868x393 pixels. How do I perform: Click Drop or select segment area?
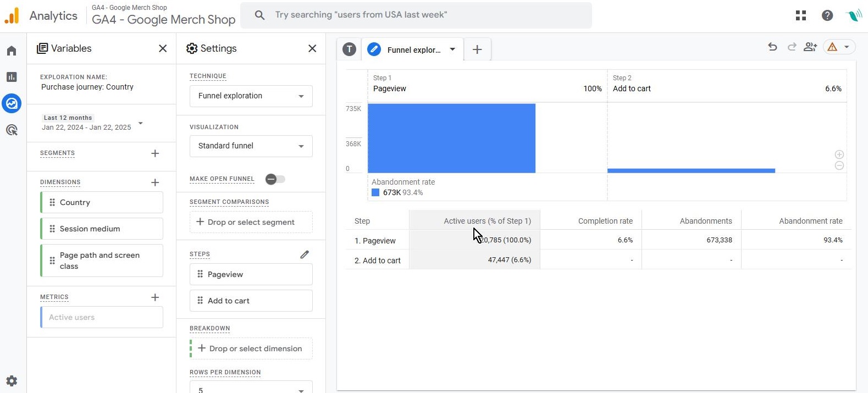[x=251, y=222]
